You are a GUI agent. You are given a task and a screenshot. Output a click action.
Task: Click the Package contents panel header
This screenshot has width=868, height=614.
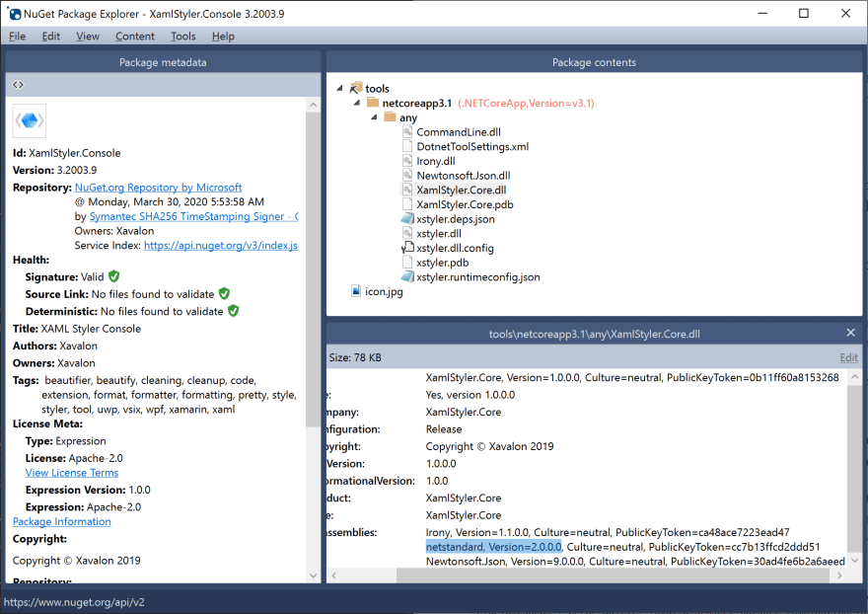(x=594, y=62)
